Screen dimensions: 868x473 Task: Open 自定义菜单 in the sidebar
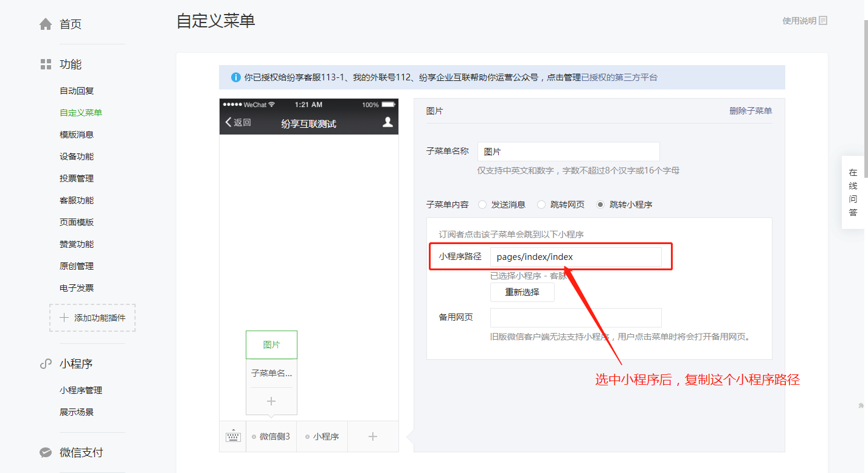click(x=81, y=113)
